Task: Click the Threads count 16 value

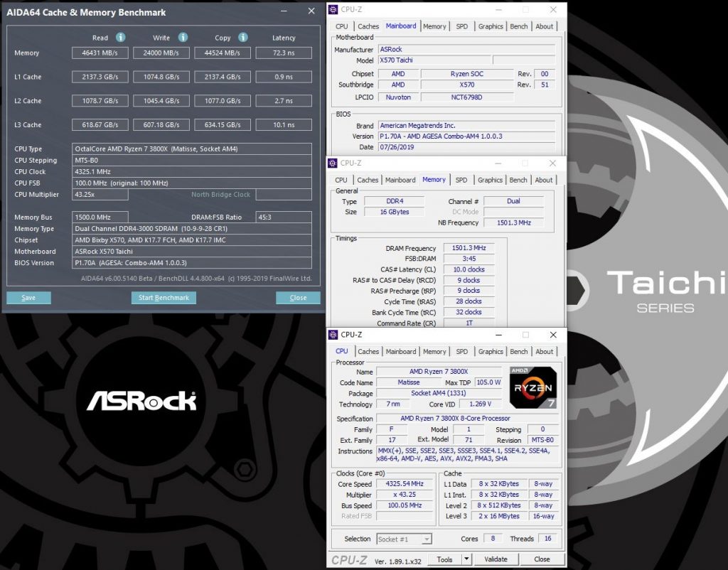Action: pyautogui.click(x=548, y=539)
